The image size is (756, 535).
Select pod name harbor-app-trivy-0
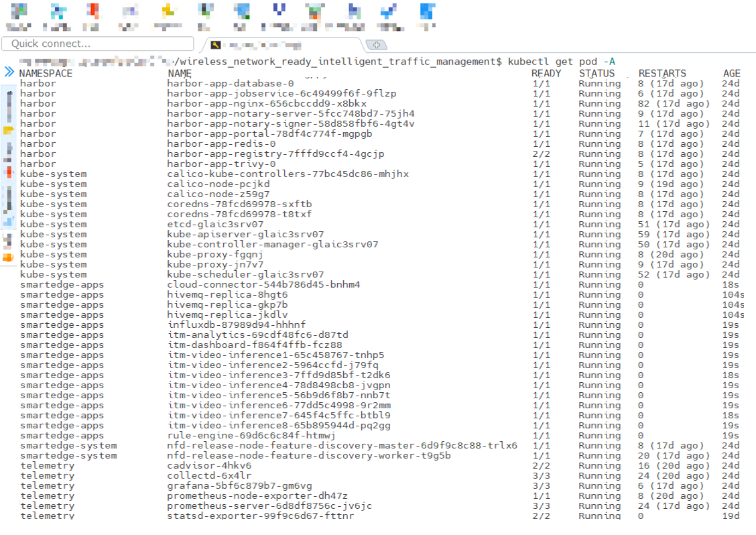point(221,164)
